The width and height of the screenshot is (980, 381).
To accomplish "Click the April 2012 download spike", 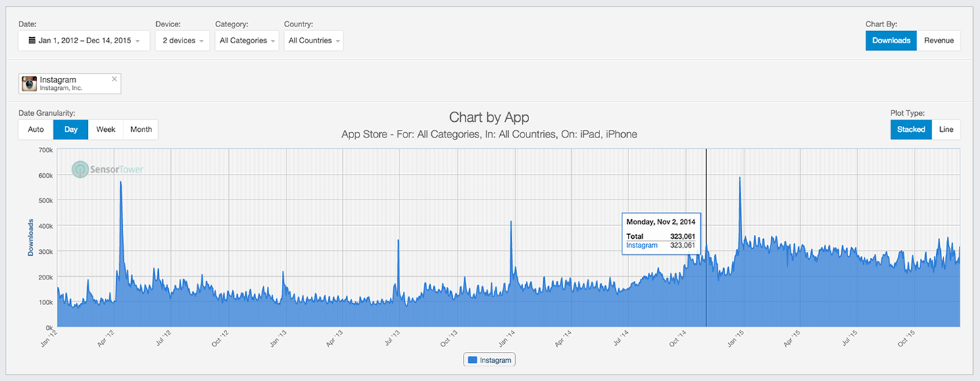I will coord(121,183).
